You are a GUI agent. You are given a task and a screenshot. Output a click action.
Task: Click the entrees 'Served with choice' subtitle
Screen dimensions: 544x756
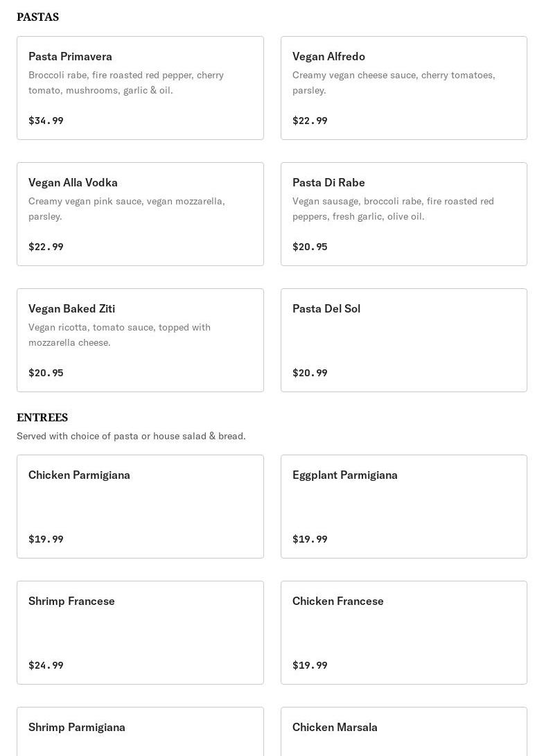131,436
